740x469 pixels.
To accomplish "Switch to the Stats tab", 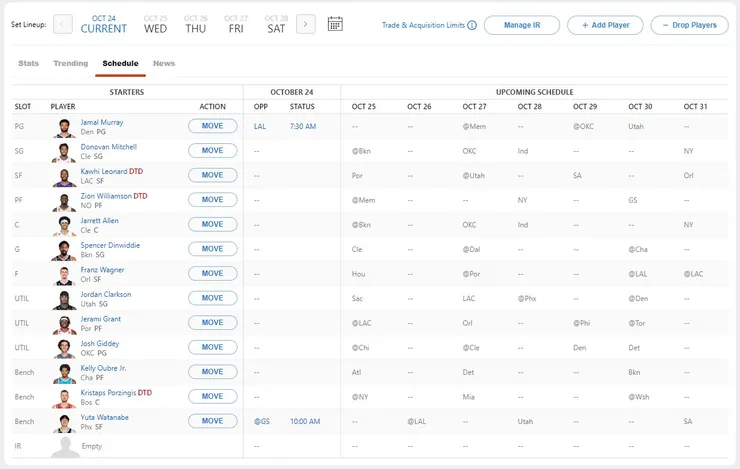I will coord(28,63).
